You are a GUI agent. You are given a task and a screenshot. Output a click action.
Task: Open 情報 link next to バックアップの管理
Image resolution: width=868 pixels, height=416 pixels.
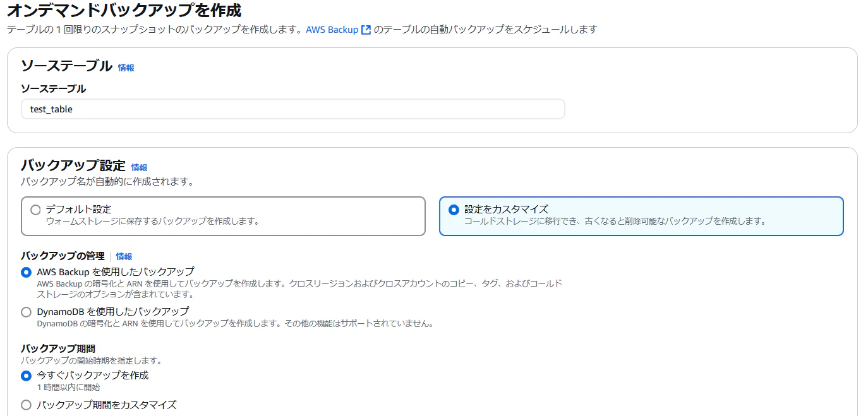124,257
